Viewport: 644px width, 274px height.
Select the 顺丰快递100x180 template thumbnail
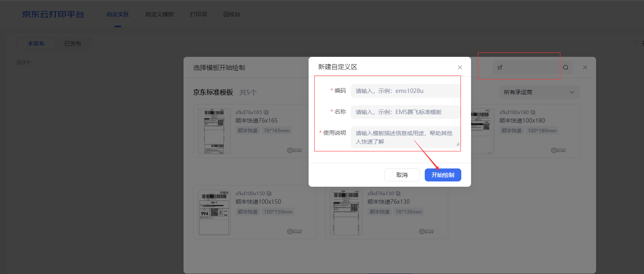pos(483,131)
